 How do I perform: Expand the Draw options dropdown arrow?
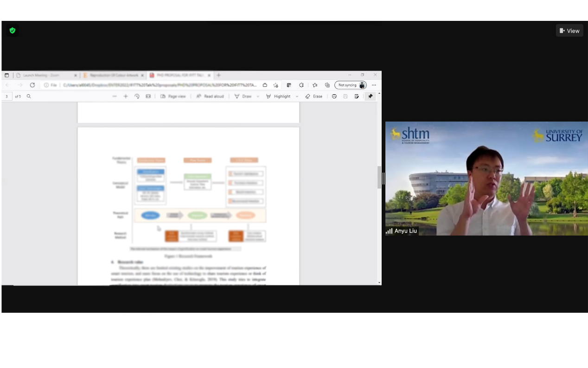258,97
